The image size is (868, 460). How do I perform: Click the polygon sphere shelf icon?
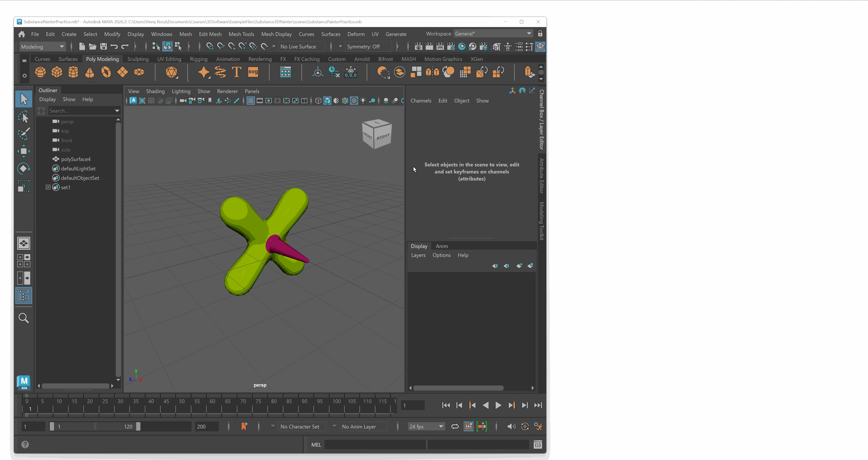coord(40,72)
